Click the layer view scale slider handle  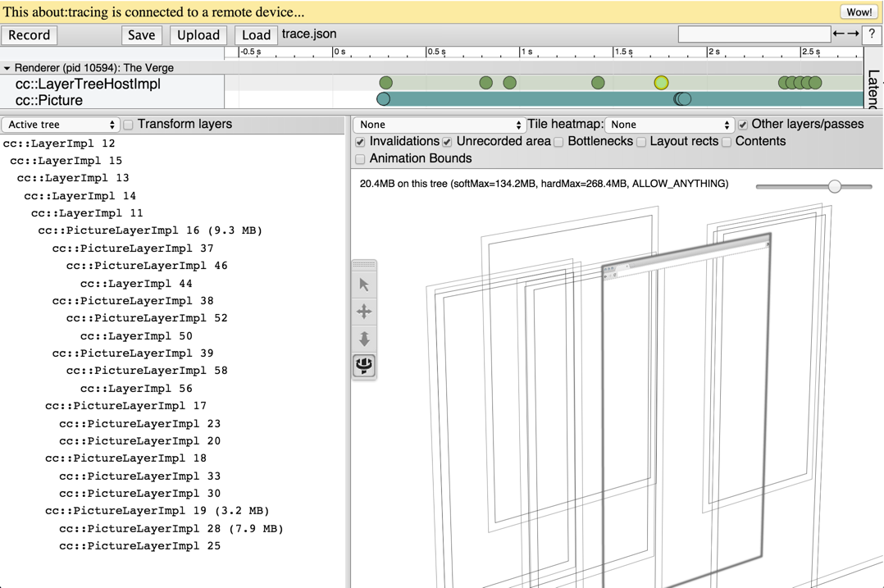point(834,186)
